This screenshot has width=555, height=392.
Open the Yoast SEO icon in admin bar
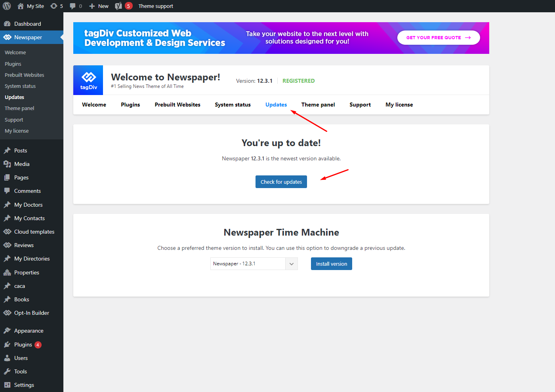pos(118,6)
